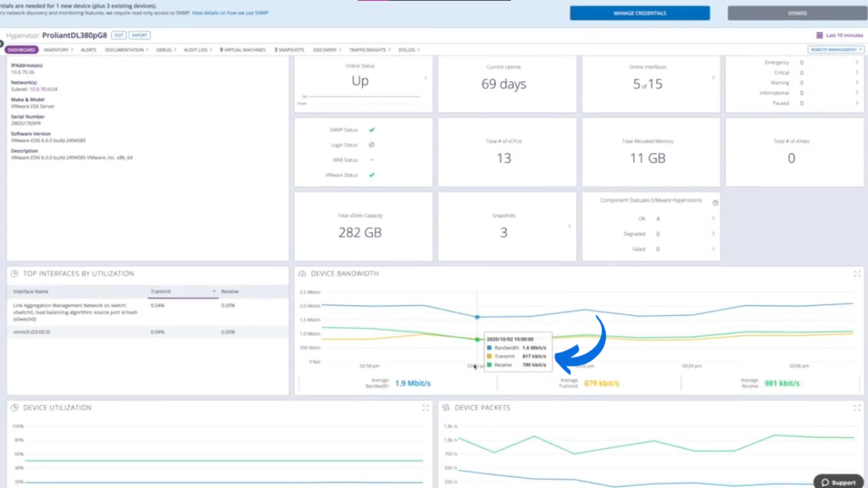868x488 pixels.
Task: Sort by the Receive column header
Action: tap(230, 291)
